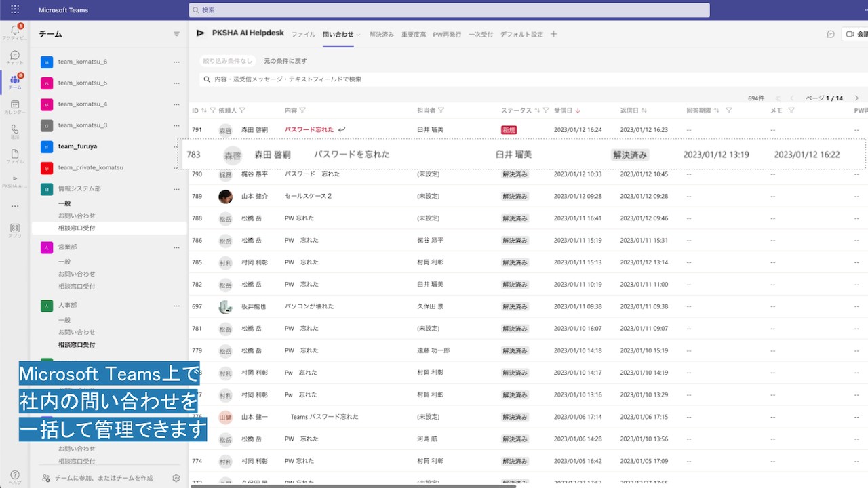Open filter for 依頼人 column
868x488 pixels.
[x=243, y=110]
